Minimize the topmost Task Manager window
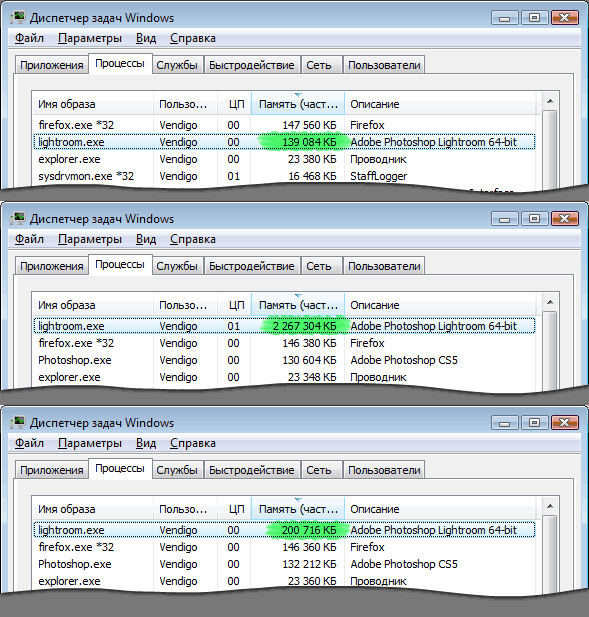The height and width of the screenshot is (617, 589). pos(504,18)
